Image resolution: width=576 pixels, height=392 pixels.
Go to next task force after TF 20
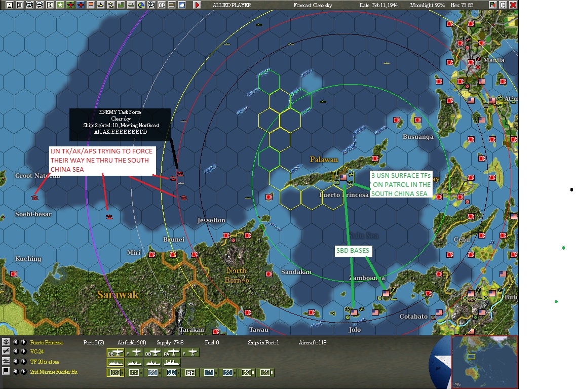[x=23, y=362]
